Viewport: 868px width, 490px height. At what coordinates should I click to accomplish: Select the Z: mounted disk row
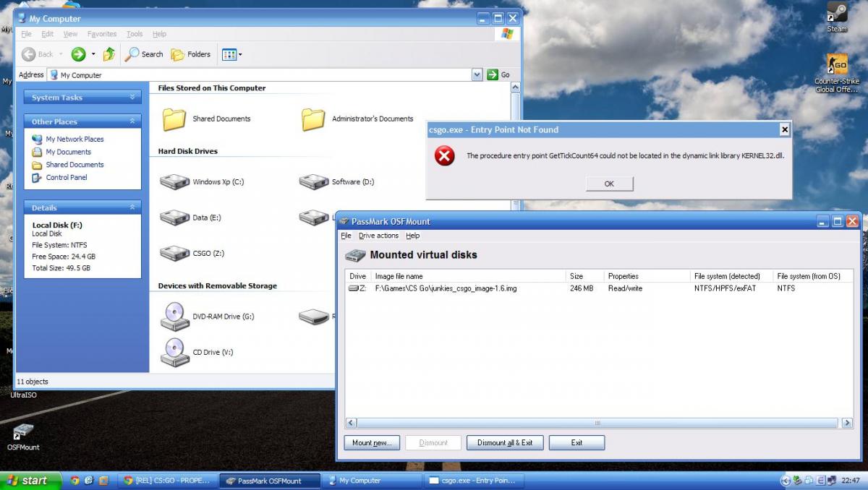click(x=600, y=288)
